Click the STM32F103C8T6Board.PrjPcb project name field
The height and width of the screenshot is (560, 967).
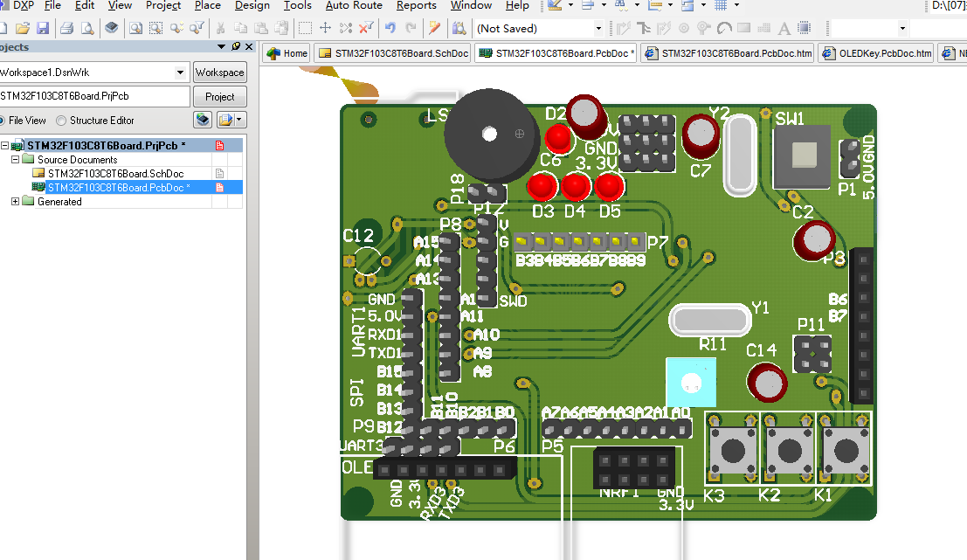coord(95,96)
